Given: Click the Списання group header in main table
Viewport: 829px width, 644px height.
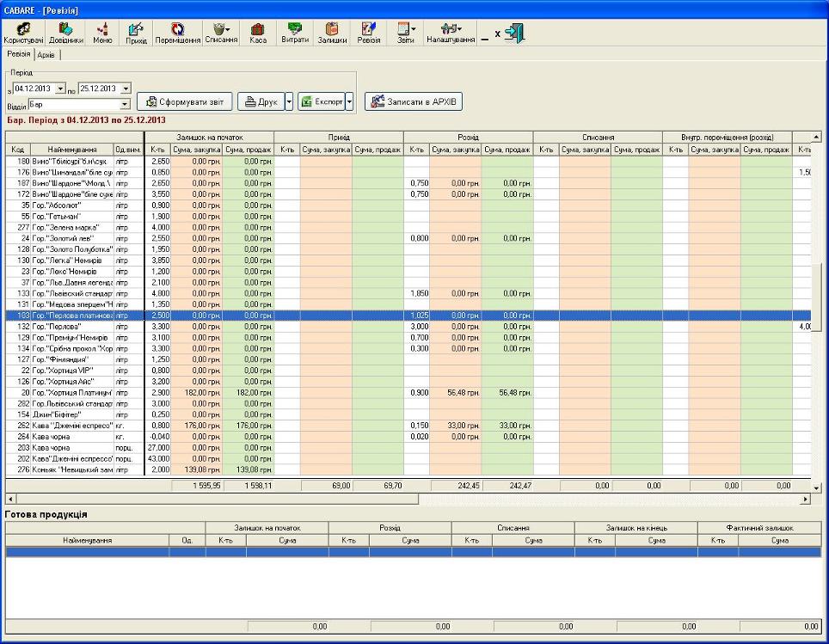Looking at the screenshot, I should (598, 138).
